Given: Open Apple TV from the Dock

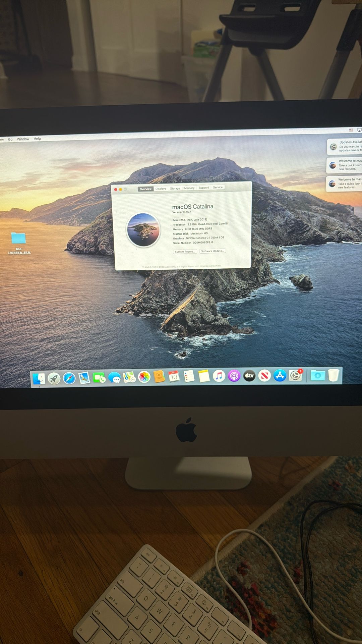Looking at the screenshot, I should click(x=249, y=376).
